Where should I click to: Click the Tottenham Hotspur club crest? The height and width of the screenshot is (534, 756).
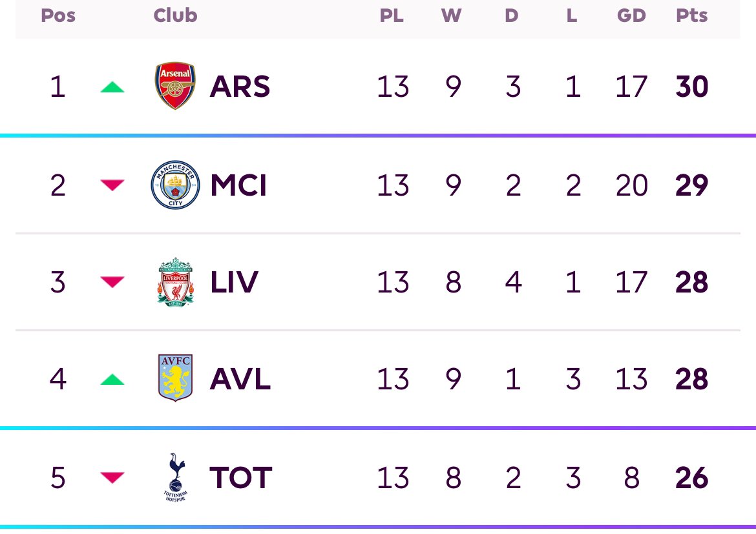[x=176, y=477]
